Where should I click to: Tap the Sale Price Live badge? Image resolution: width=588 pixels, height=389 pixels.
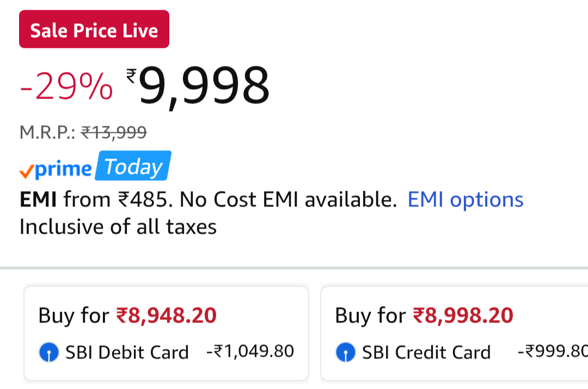pos(94,30)
